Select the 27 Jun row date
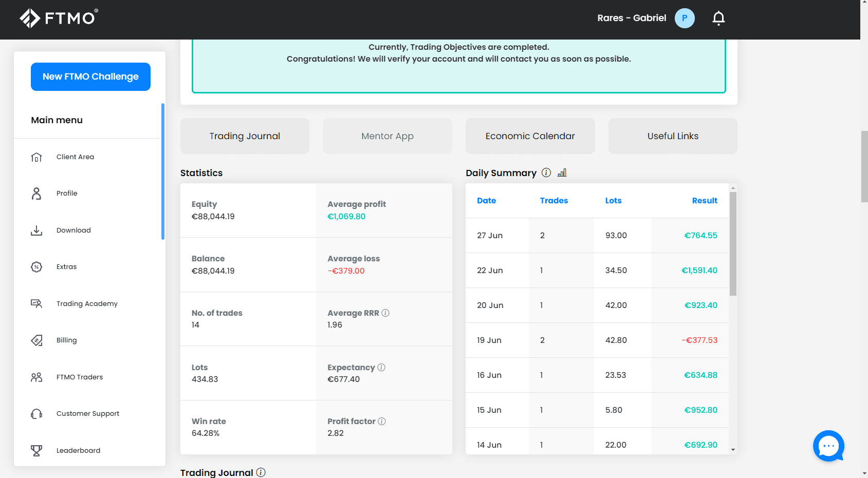Image resolution: width=868 pixels, height=478 pixels. tap(490, 236)
